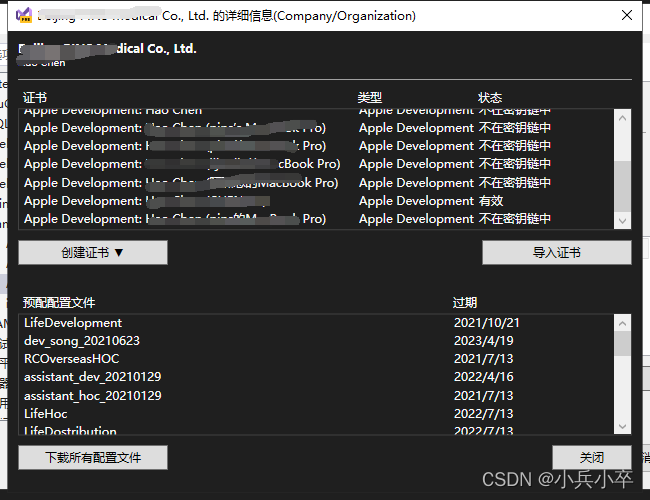Click expiration date 2023/4/19
Viewport: 650px width, 500px height.
tap(483, 341)
